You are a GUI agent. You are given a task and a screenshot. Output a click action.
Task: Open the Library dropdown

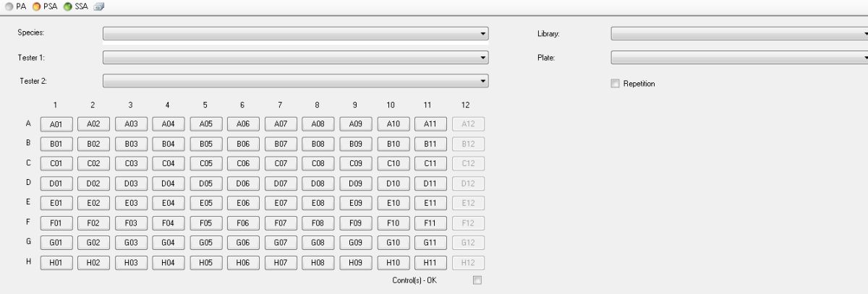coord(739,33)
